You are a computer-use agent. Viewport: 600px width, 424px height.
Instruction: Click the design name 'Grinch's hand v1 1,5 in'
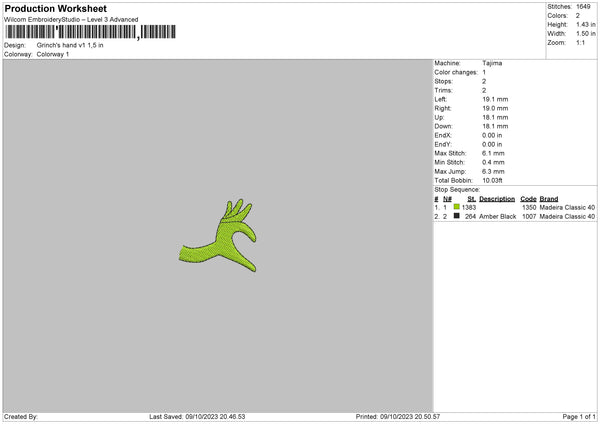pos(70,45)
